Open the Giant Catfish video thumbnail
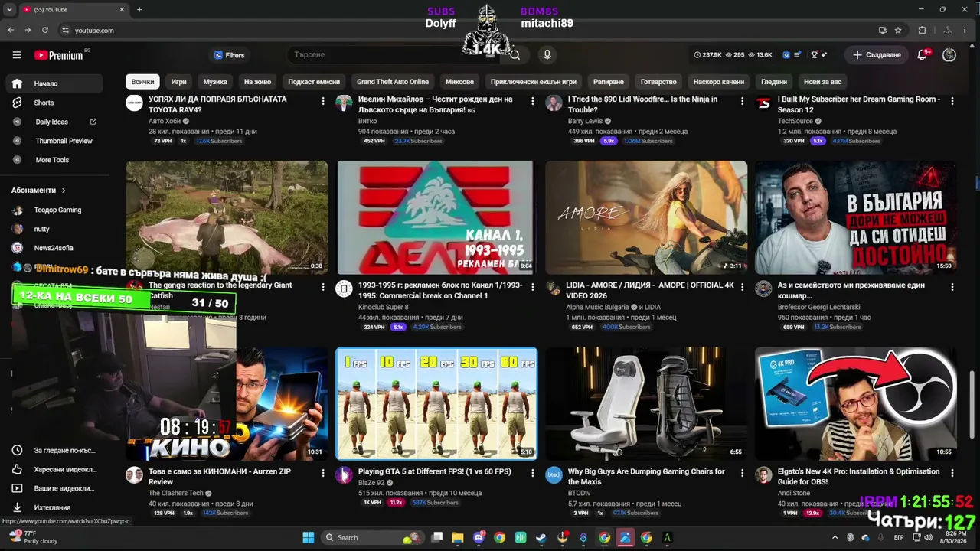Image resolution: width=980 pixels, height=551 pixels. point(227,217)
